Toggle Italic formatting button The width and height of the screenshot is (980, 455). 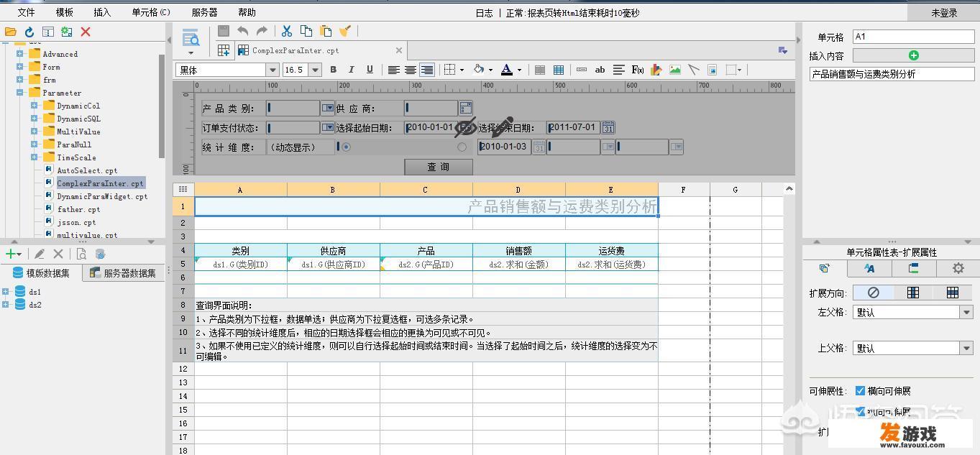(x=351, y=70)
